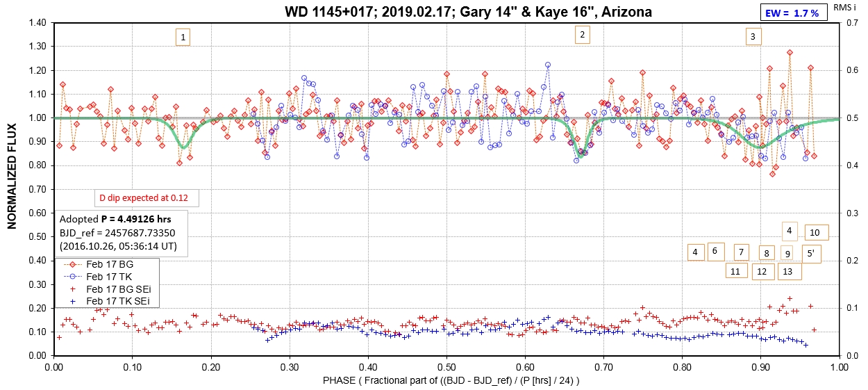Select the dip label box numbered 2
868x390 pixels.
pyautogui.click(x=582, y=35)
